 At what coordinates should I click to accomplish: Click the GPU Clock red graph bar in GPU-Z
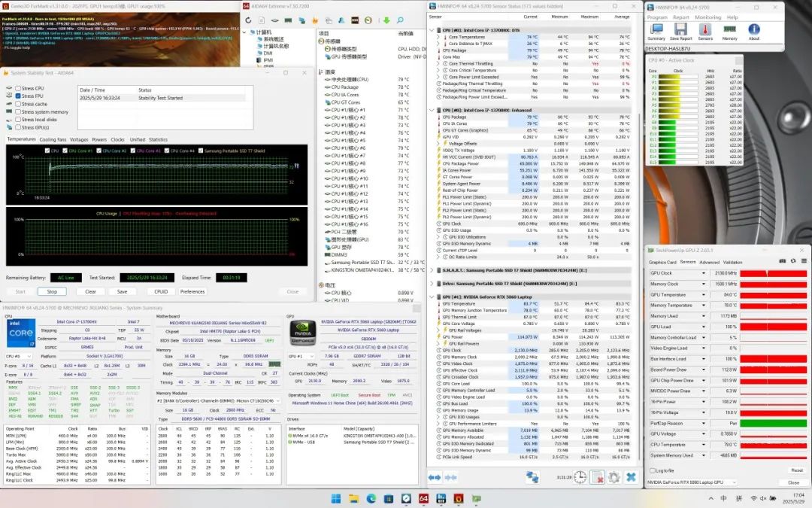click(x=773, y=273)
